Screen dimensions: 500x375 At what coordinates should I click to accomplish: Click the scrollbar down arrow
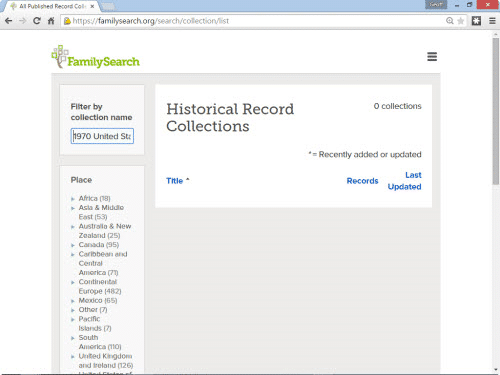(x=496, y=369)
